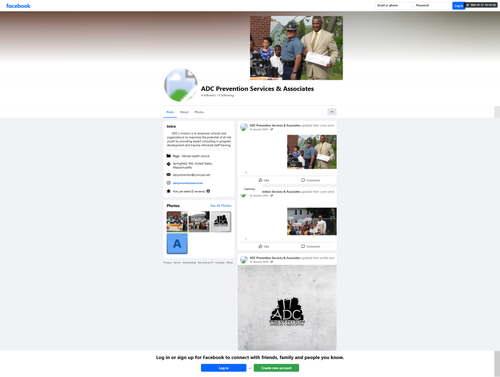500x377 pixels.
Task: Click the page avatar on the trooper photo post
Action: tap(244, 127)
